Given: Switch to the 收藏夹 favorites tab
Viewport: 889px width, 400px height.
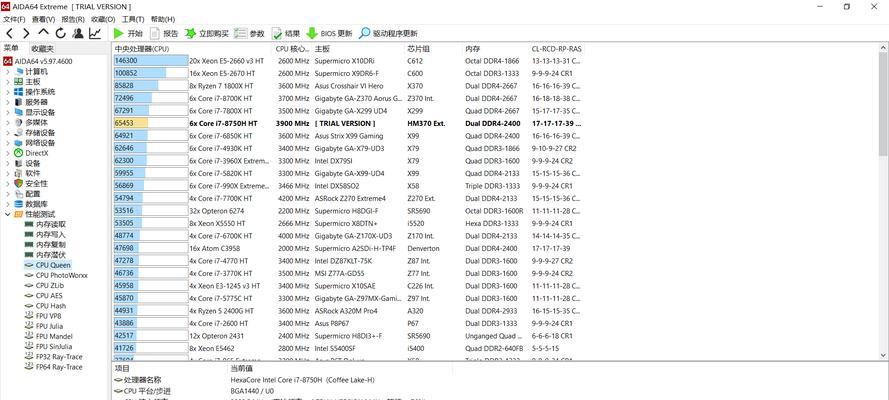Looking at the screenshot, I should [x=43, y=49].
